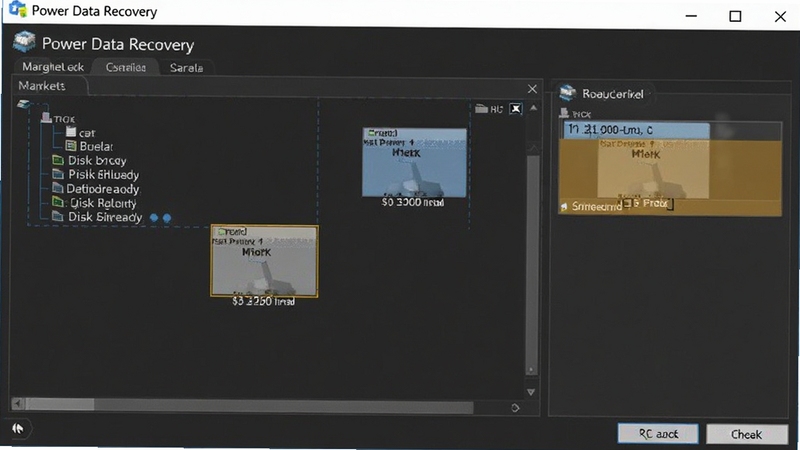Click the folder icon of 'Pislk 6Hluedy'
The height and width of the screenshot is (450, 800).
pos(58,174)
